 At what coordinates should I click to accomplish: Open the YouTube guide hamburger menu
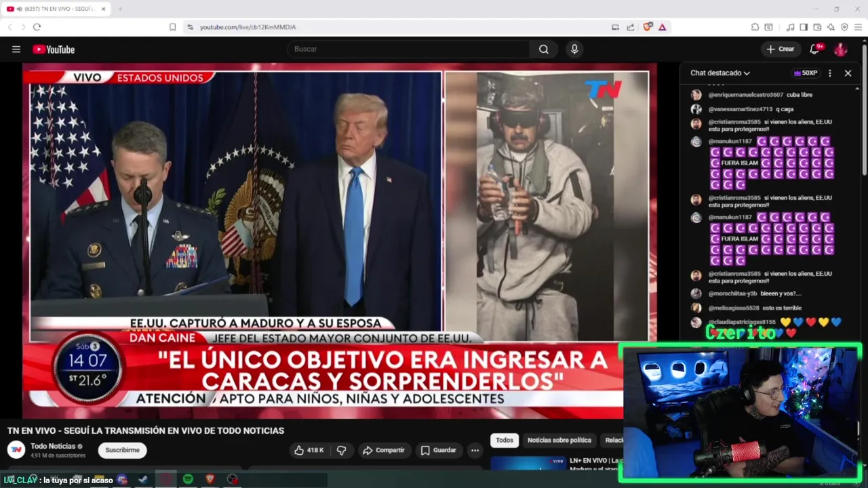click(x=16, y=49)
